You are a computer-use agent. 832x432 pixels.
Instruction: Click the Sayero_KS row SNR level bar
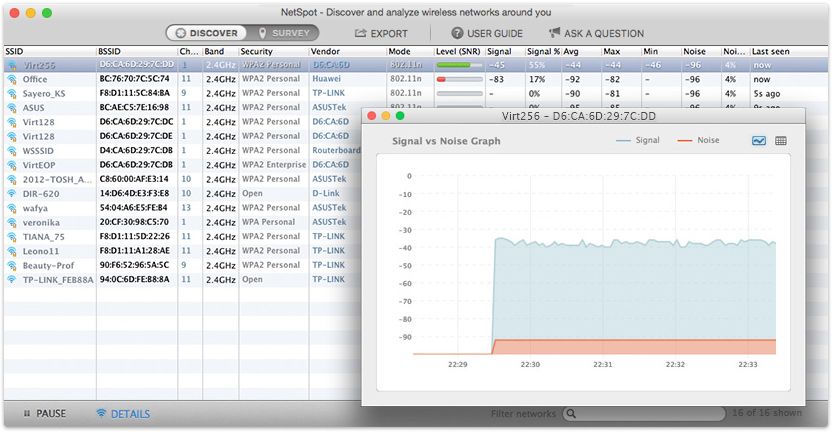click(x=459, y=93)
